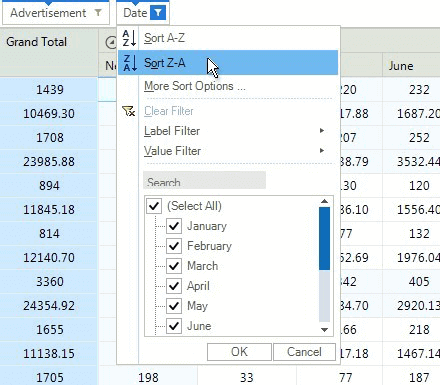440x385 pixels.
Task: Select the June cell 405
Action: click(411, 281)
